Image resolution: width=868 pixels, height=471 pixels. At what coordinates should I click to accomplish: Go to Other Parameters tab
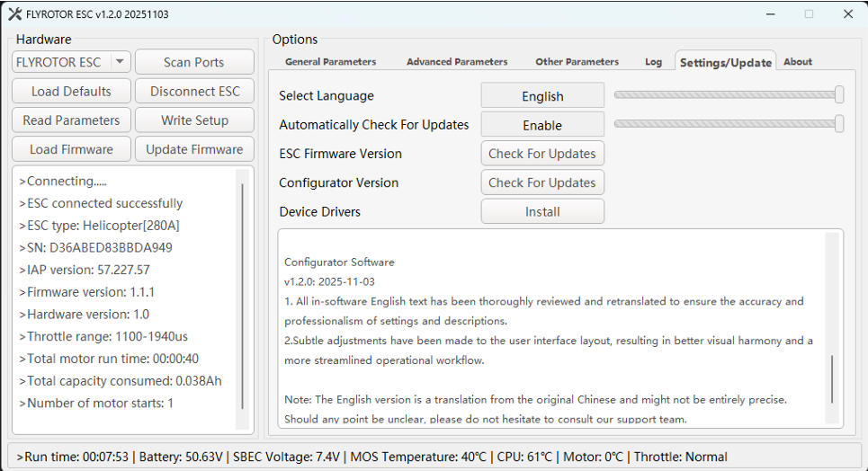pyautogui.click(x=577, y=62)
